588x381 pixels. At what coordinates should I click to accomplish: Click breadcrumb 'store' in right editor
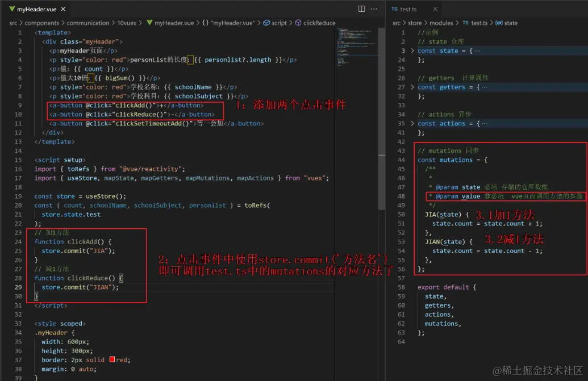(x=414, y=23)
